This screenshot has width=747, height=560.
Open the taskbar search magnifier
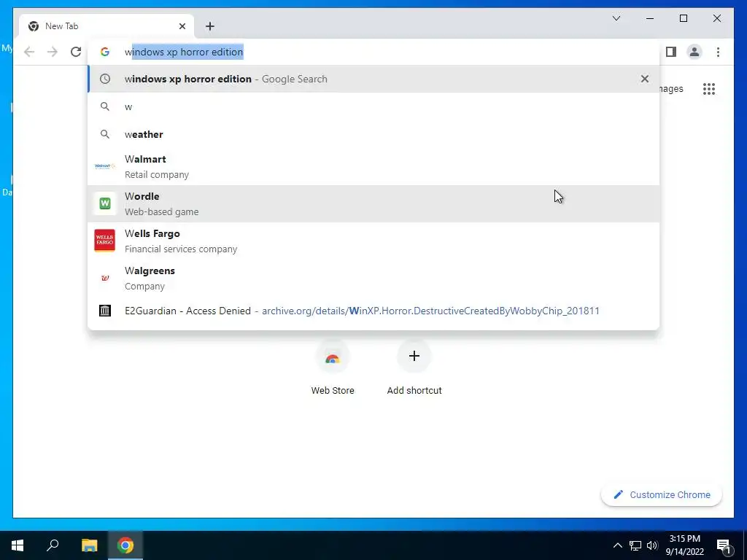pos(53,545)
